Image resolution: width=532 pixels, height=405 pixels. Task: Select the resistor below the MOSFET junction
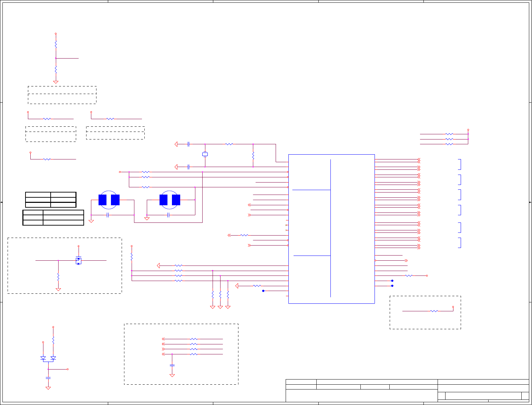click(x=58, y=277)
